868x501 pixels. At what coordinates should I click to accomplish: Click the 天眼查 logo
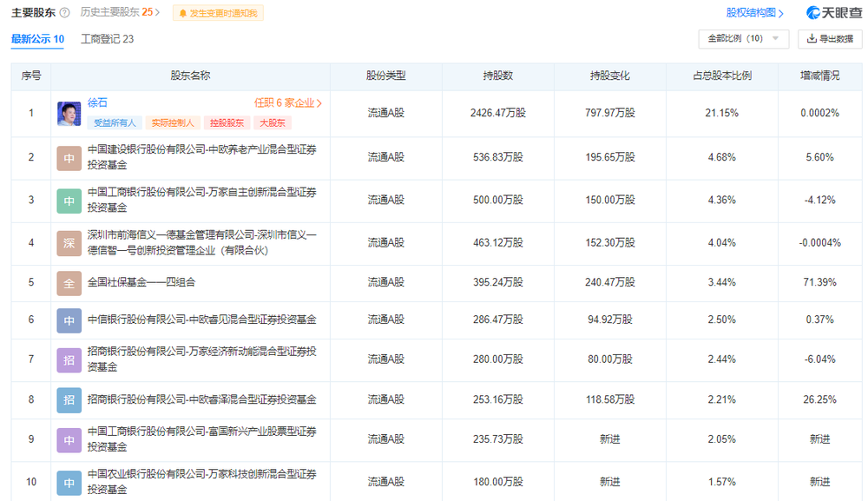point(833,13)
